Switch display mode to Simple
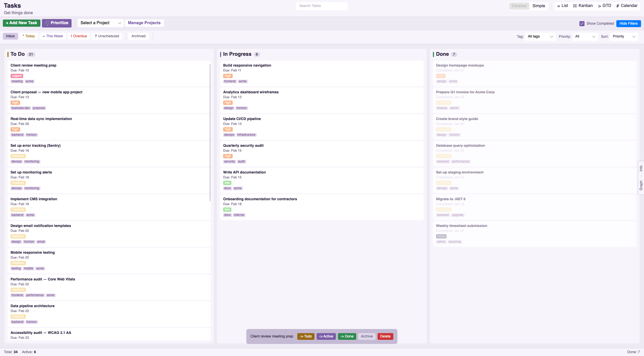 pos(539,6)
